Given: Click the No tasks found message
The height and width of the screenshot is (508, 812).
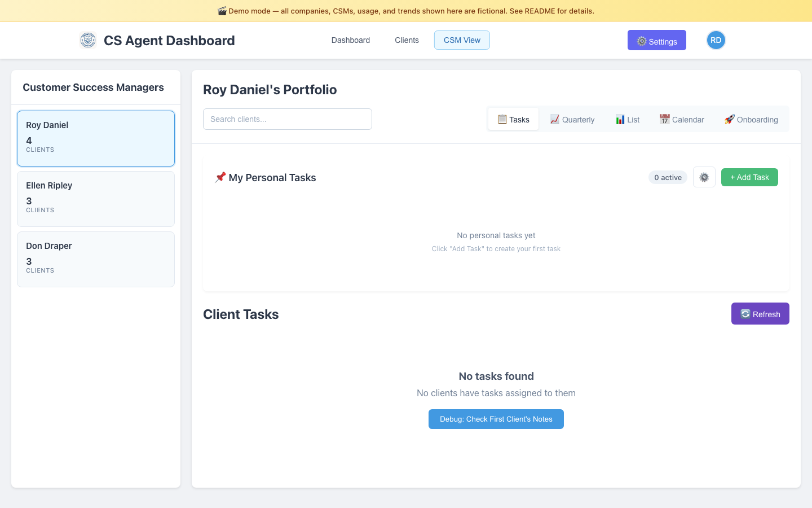Looking at the screenshot, I should click(x=496, y=376).
